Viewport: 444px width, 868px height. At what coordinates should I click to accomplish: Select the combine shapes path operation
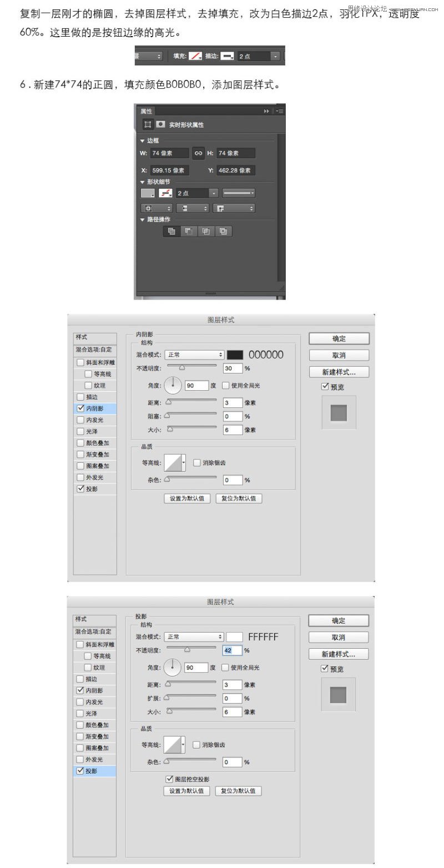[x=171, y=231]
